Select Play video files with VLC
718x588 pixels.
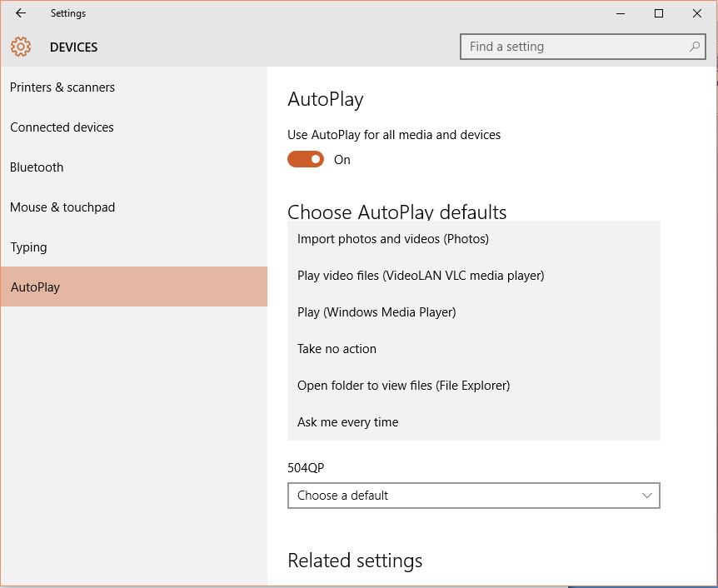[421, 276]
